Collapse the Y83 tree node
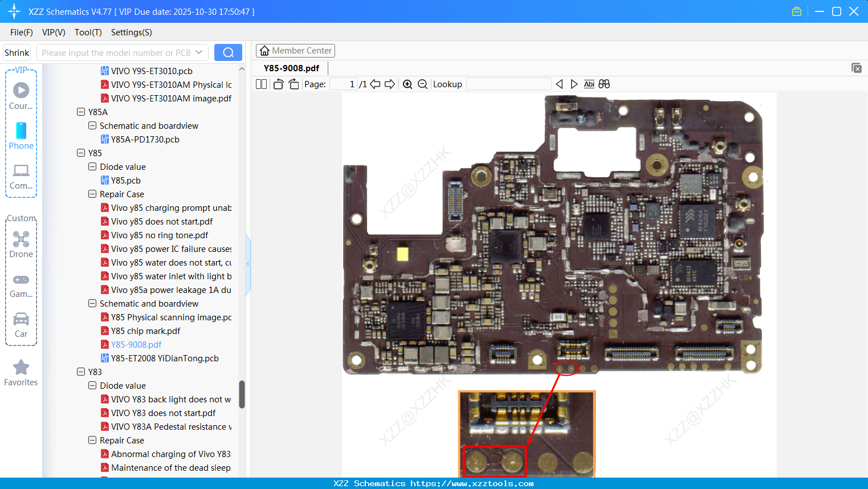Viewport: 868px width, 489px height. coord(81,372)
